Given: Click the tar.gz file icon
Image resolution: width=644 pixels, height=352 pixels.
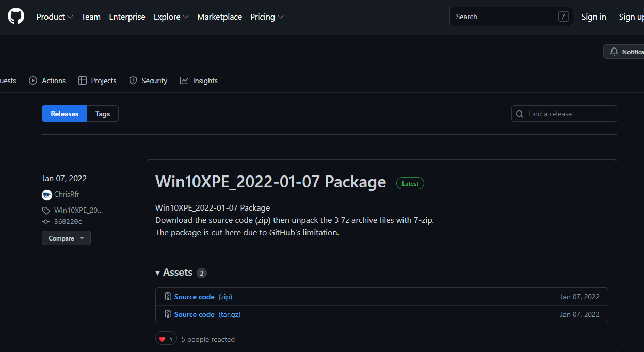Looking at the screenshot, I should click(168, 314).
